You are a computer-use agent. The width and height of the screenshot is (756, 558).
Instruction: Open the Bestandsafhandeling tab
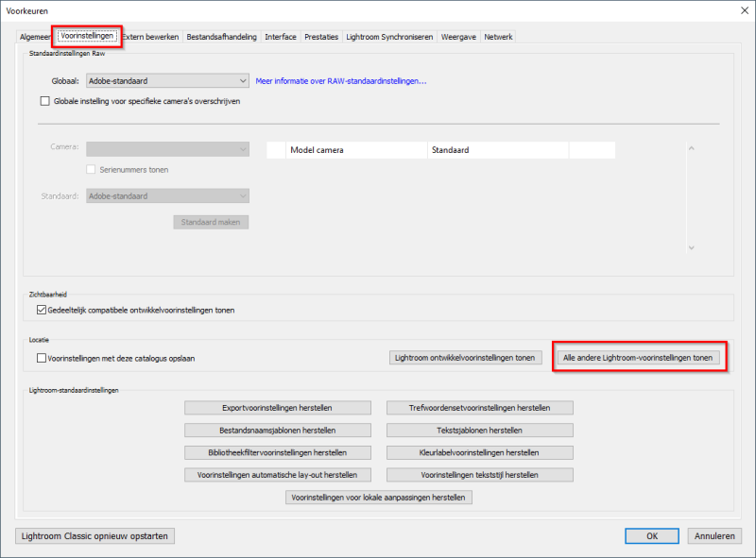pyautogui.click(x=222, y=37)
